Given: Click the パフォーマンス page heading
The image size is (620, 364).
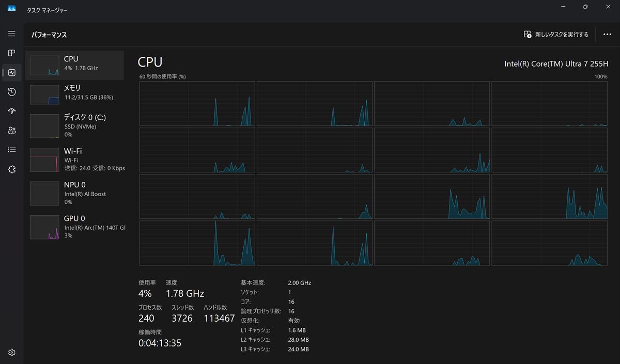Looking at the screenshot, I should pyautogui.click(x=49, y=35).
